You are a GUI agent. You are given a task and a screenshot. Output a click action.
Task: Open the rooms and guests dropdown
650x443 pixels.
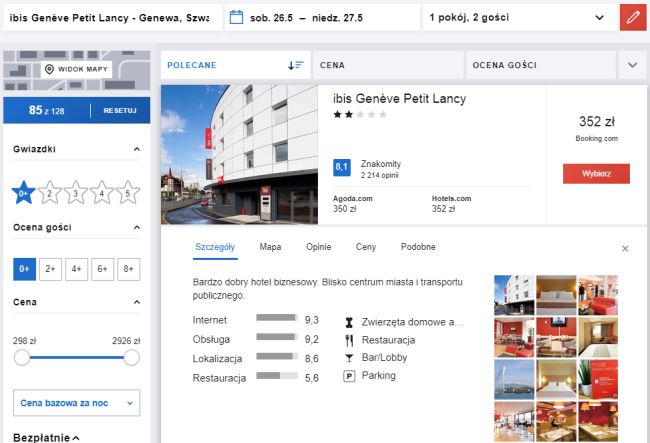tap(515, 18)
